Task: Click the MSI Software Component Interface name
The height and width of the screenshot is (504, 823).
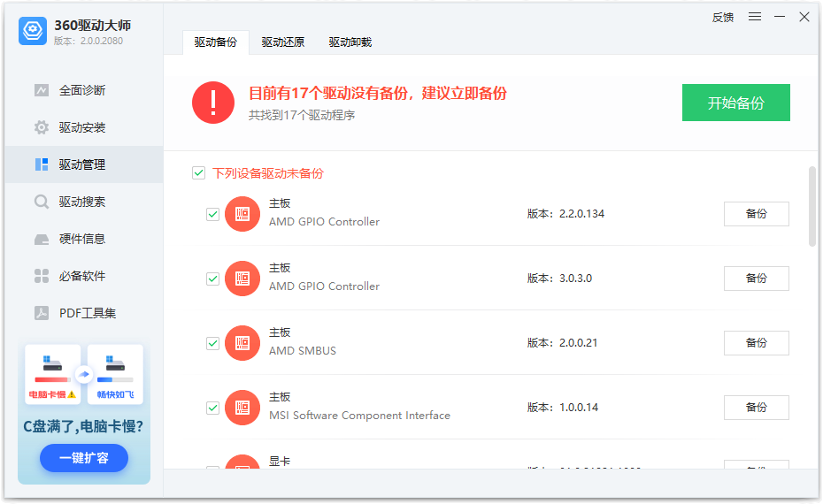Action: pos(359,416)
